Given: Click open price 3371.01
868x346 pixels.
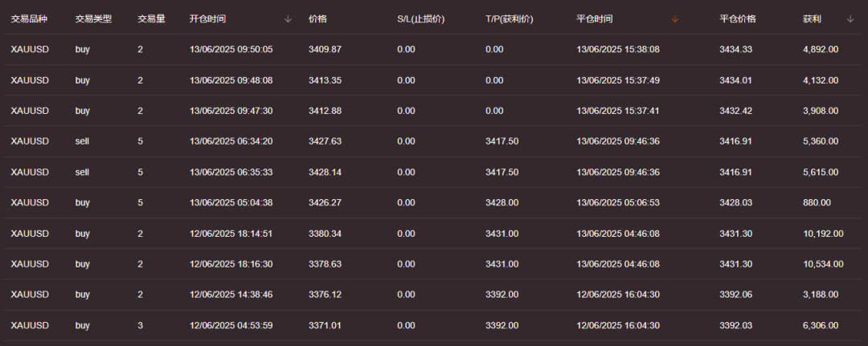Looking at the screenshot, I should [x=325, y=325].
